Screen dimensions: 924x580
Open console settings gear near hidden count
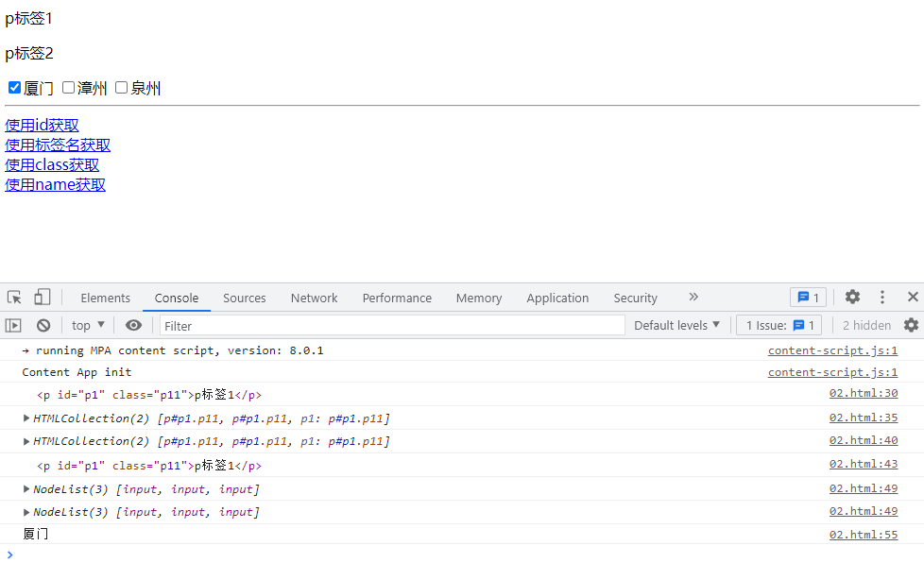911,325
